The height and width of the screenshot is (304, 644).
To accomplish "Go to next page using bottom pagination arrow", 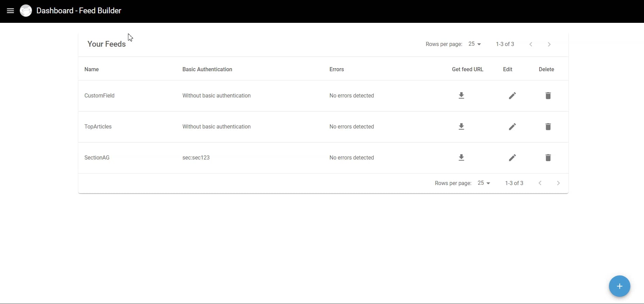I will point(558,183).
